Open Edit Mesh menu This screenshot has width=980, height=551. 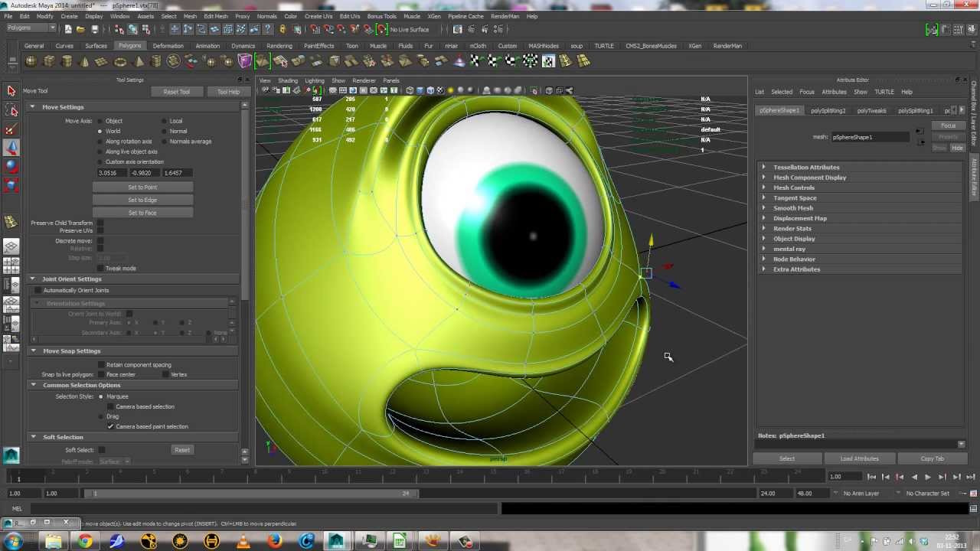216,16
